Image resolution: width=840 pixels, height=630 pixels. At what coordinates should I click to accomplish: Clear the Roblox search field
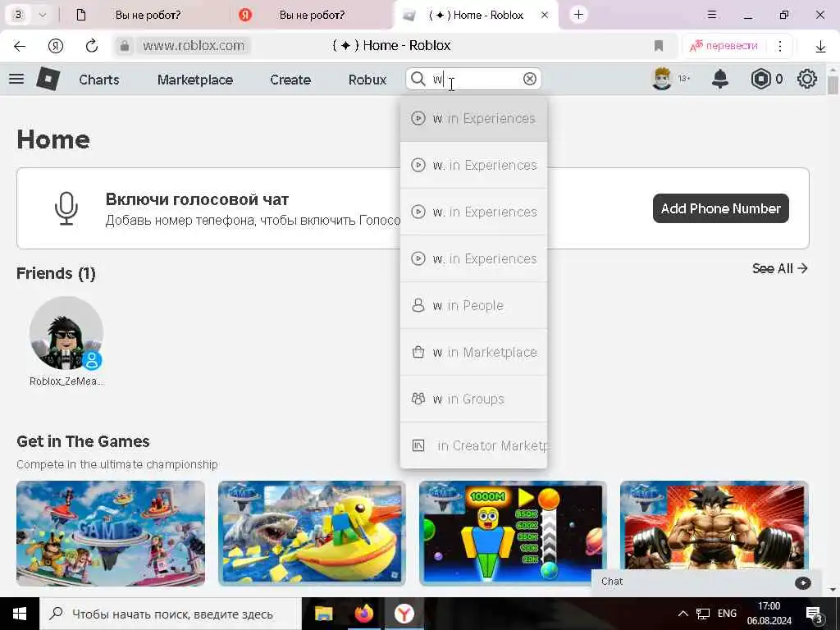(529, 80)
